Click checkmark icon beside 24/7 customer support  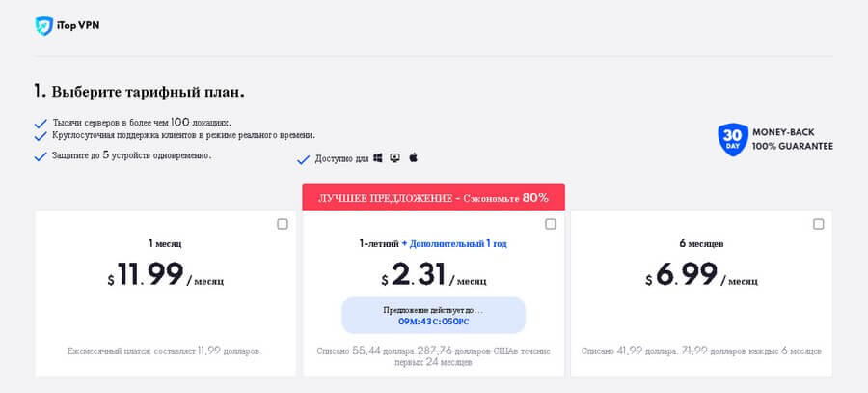click(x=41, y=136)
